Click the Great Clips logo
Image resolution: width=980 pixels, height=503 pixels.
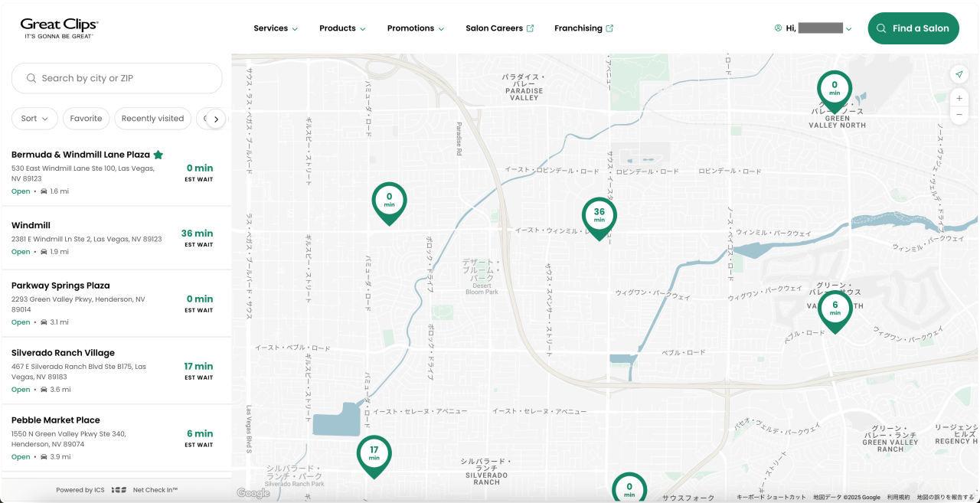(x=59, y=28)
